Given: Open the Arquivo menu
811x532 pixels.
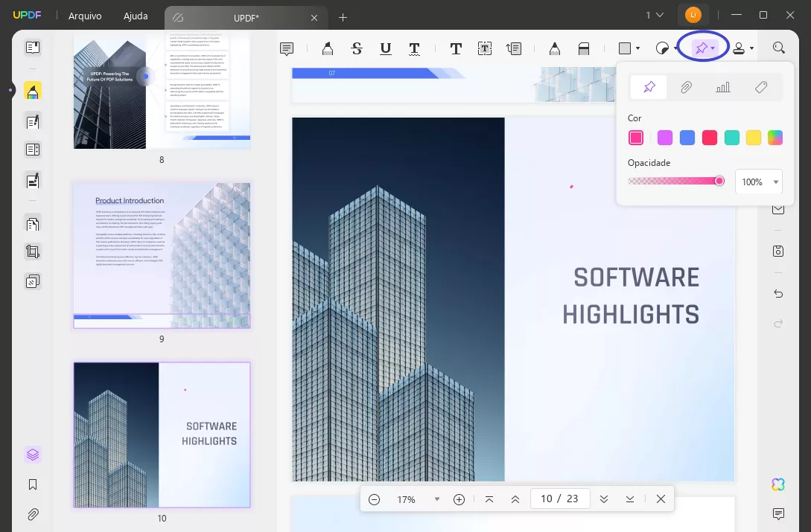Looking at the screenshot, I should 85,16.
